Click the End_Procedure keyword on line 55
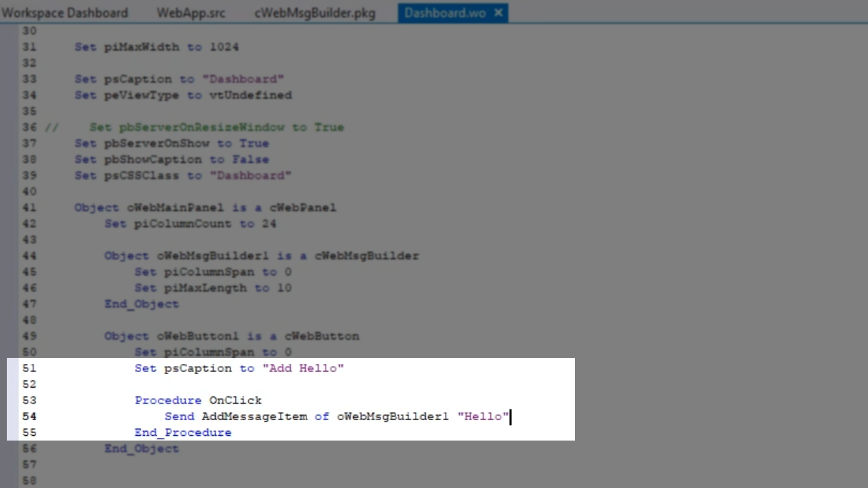868x488 pixels. pyautogui.click(x=182, y=432)
